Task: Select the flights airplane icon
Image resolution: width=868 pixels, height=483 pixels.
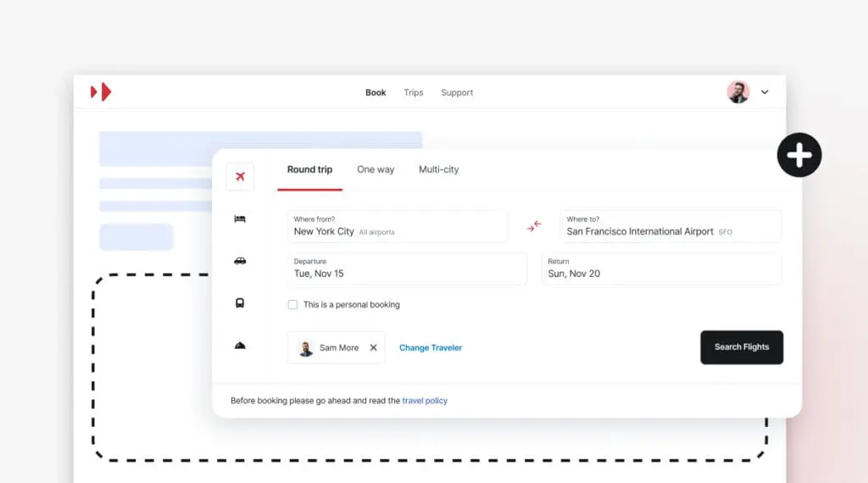Action: point(240,176)
